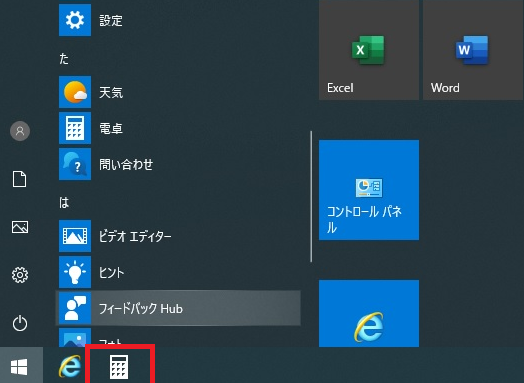
Task: Open the Word tile
Action: point(473,49)
